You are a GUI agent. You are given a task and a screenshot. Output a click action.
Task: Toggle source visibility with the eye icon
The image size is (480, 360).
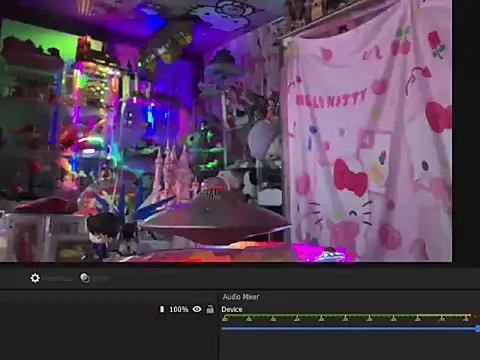coord(197,309)
